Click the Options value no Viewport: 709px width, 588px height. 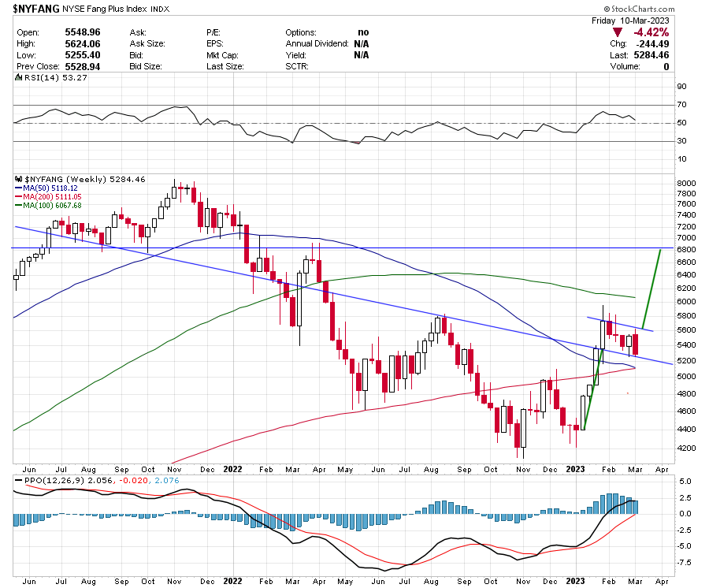pyautogui.click(x=363, y=32)
